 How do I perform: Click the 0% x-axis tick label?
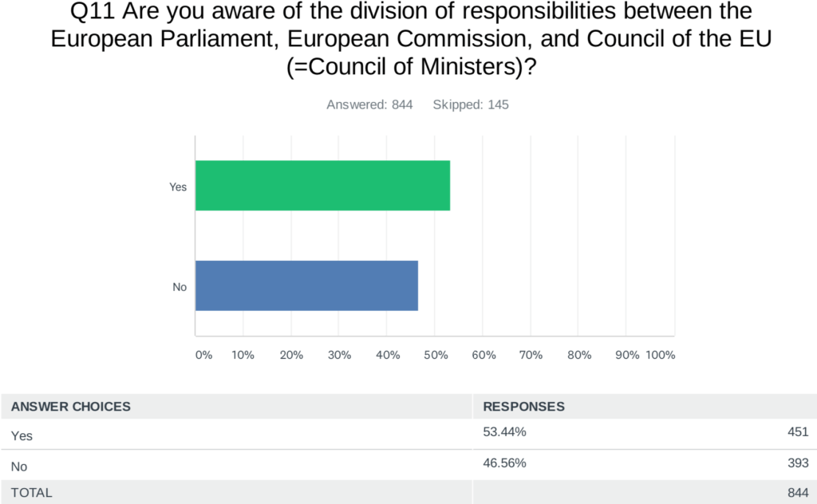(x=203, y=355)
